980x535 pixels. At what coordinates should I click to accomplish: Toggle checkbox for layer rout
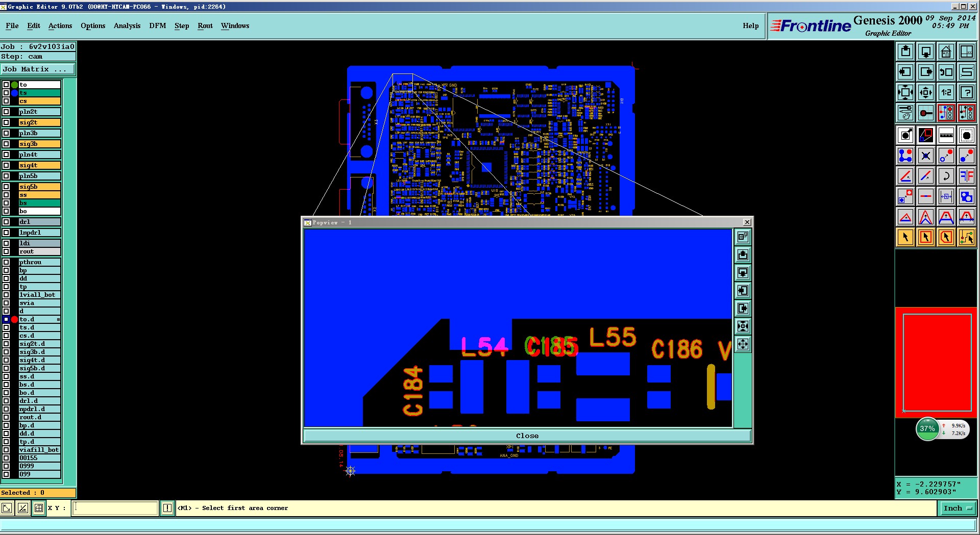tap(6, 251)
